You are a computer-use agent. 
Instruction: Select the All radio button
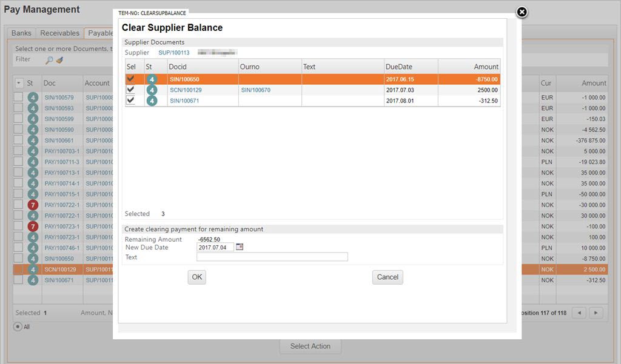click(18, 326)
